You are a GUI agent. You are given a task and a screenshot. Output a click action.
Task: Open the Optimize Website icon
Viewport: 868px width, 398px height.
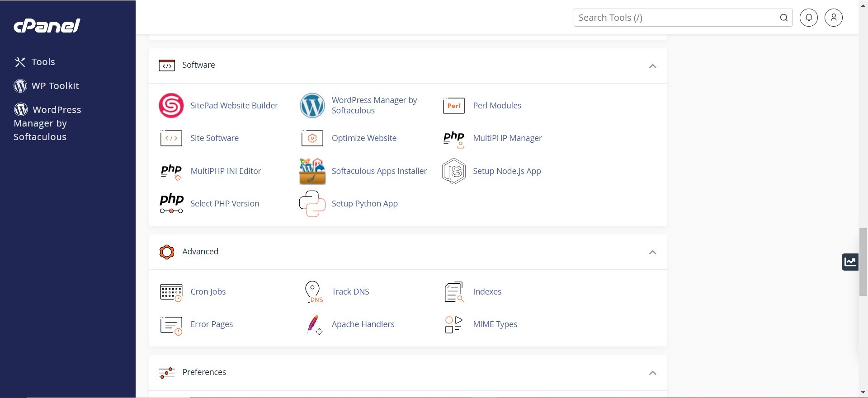312,138
